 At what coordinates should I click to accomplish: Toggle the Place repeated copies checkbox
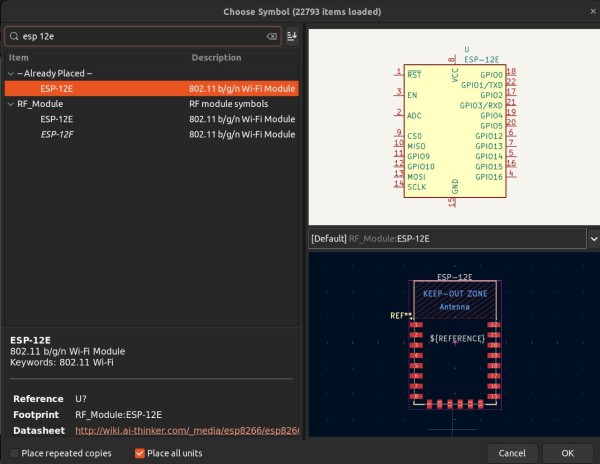tap(14, 453)
